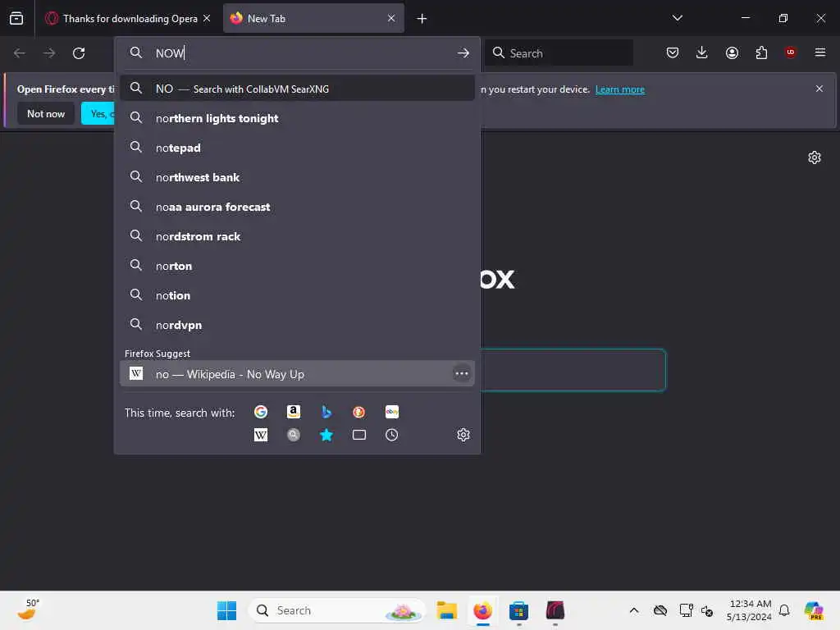Search this time with Wikipedia
This screenshot has height=630, width=840.
(261, 435)
